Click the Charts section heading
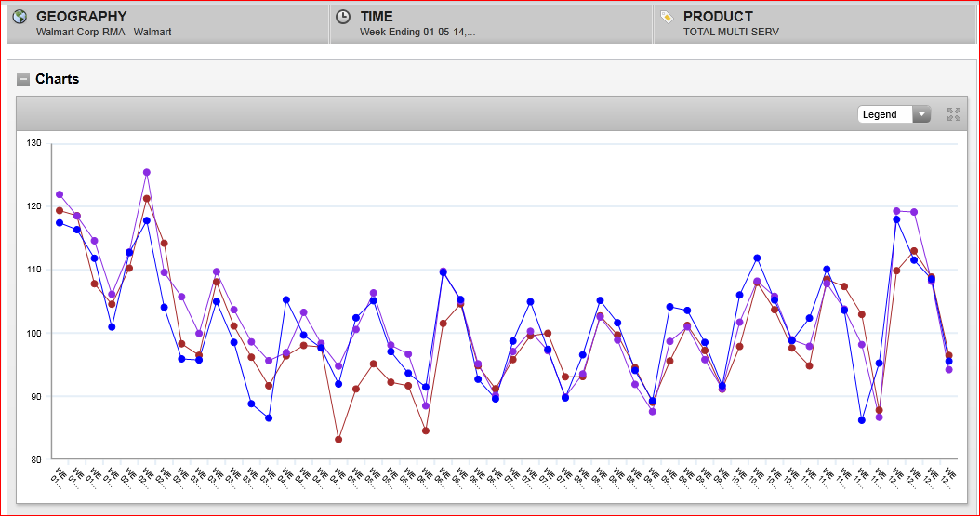980x516 pixels. click(57, 79)
